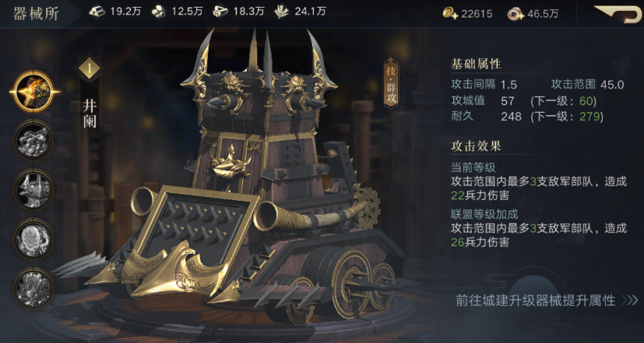Select the fifth siege machine at sidebar bottom
The height and width of the screenshot is (343, 644).
point(33,288)
